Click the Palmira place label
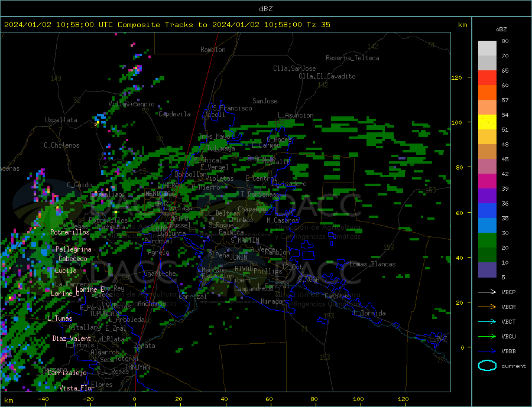Viewport: 532px width, 407px height. coord(231,232)
